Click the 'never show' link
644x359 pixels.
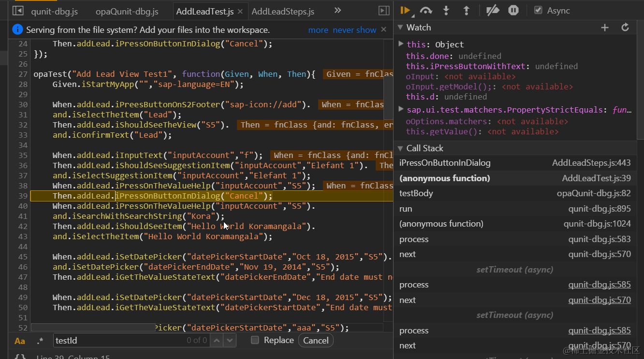(354, 30)
